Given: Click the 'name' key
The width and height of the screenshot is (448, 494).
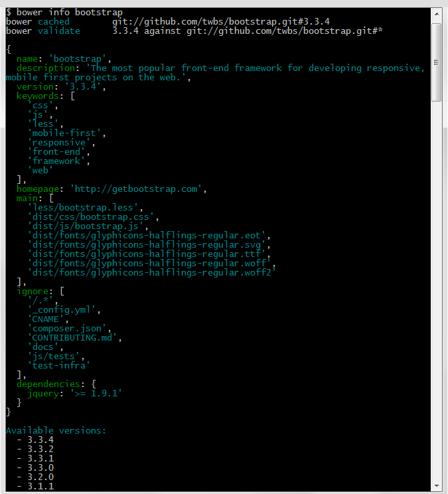Looking at the screenshot, I should (x=27, y=59).
